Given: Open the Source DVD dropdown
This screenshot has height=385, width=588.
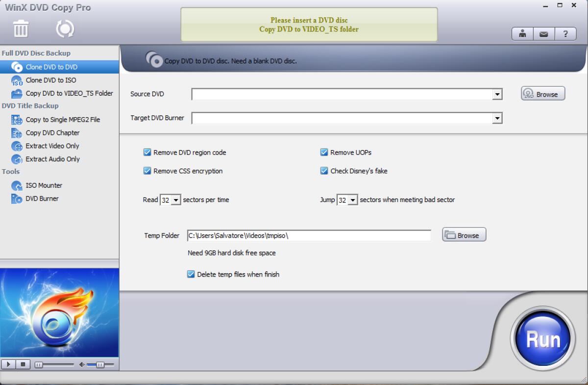Looking at the screenshot, I should tap(497, 94).
